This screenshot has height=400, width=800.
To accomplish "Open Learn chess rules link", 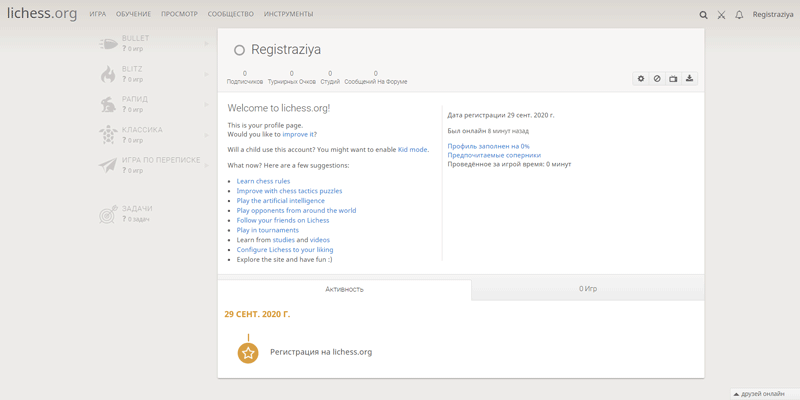I will point(263,181).
